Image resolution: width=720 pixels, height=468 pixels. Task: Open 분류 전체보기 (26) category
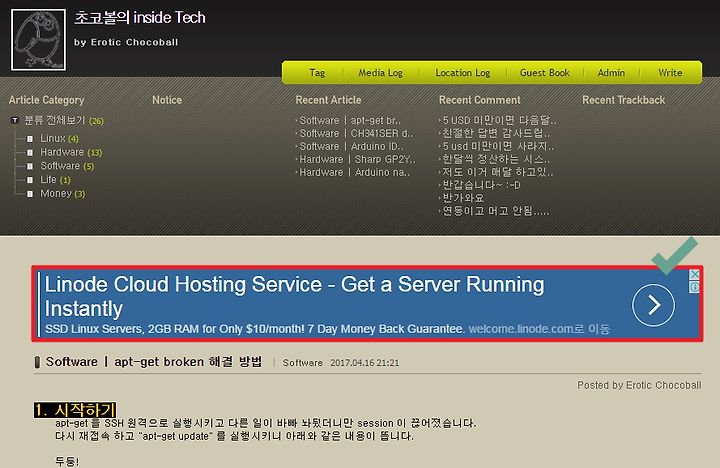pyautogui.click(x=64, y=120)
